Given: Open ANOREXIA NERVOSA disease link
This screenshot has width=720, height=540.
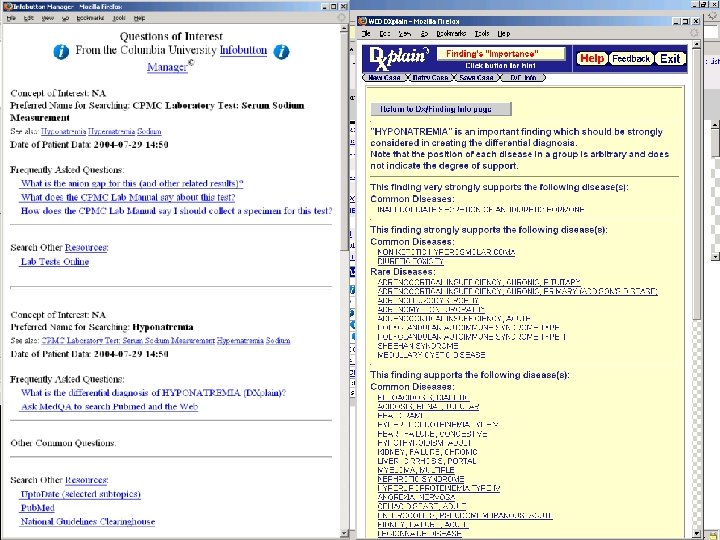Looking at the screenshot, I should coord(416,497).
